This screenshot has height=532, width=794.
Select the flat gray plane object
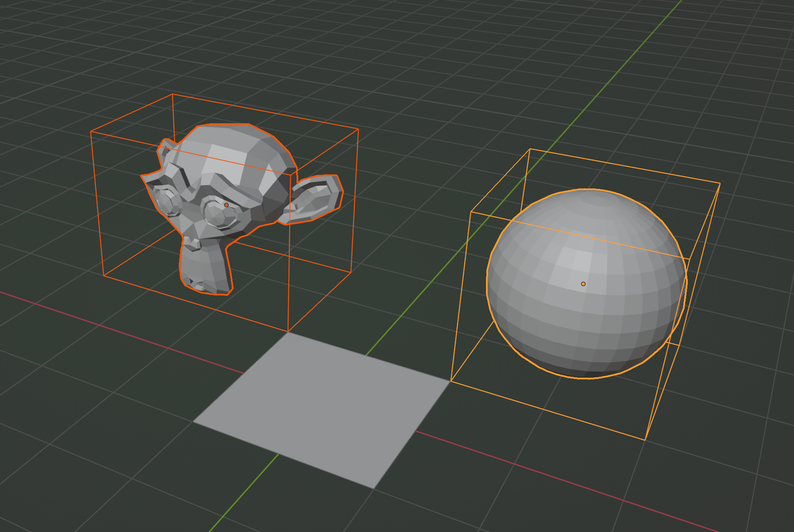click(x=321, y=410)
